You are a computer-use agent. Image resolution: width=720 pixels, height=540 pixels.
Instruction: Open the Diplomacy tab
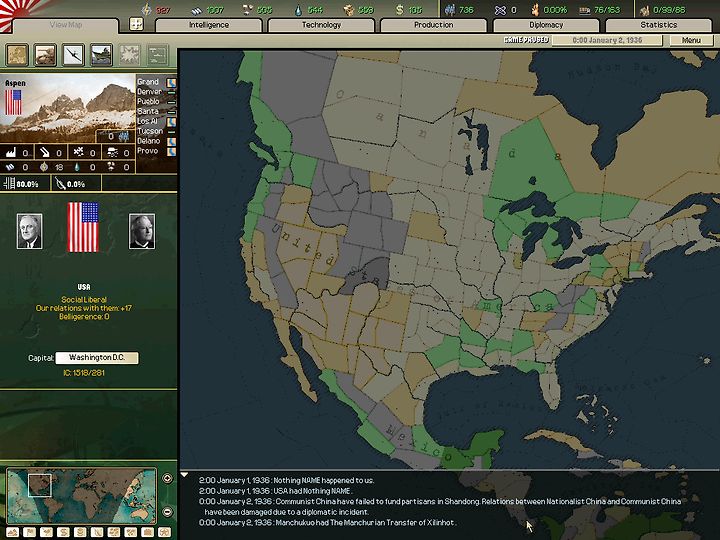point(546,25)
